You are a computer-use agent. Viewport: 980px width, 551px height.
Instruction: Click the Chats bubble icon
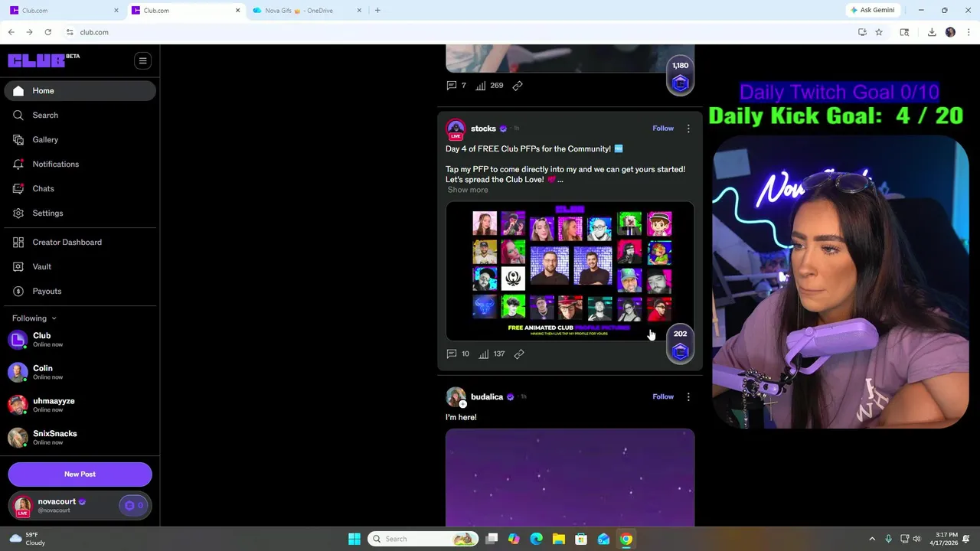(x=18, y=189)
